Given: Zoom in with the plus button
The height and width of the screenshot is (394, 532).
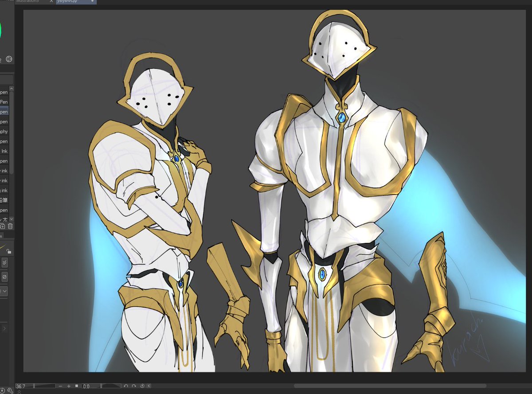Looking at the screenshot, I should (x=69, y=386).
